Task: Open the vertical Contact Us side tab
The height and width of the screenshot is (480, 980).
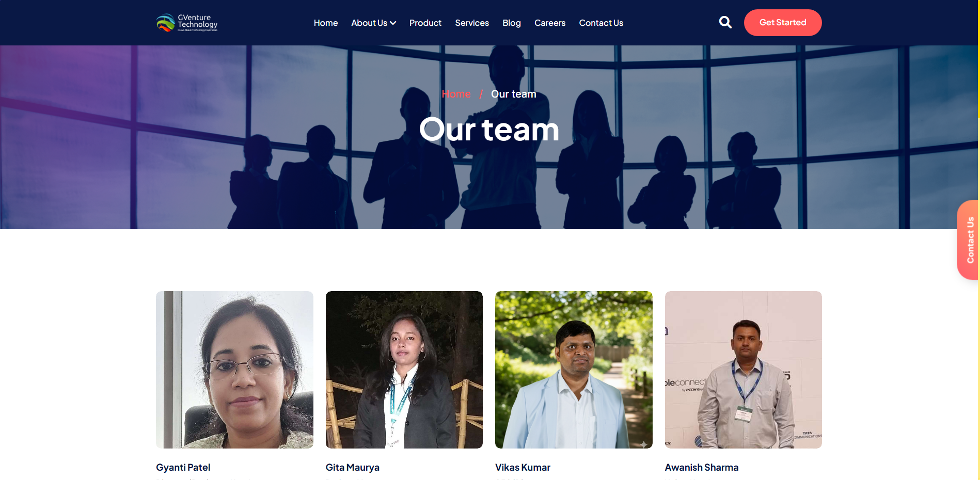Action: (x=969, y=240)
